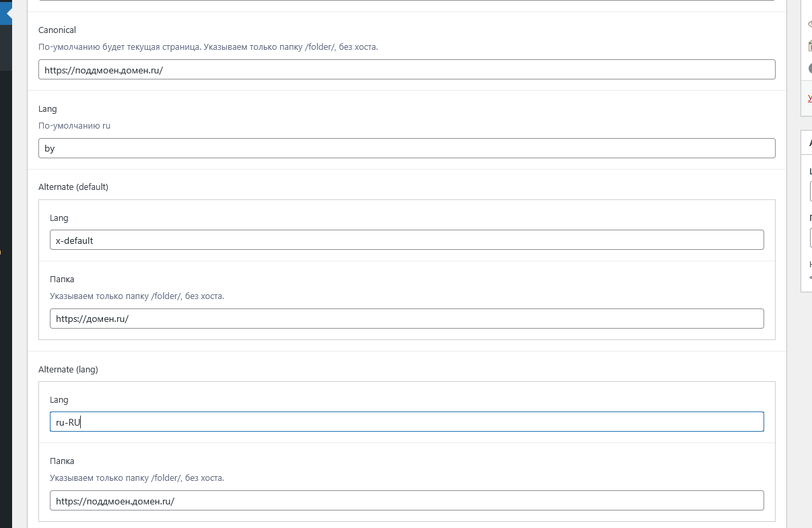The height and width of the screenshot is (528, 812).
Task: Click the 'Alternate (default)' section heading
Action: click(73, 187)
